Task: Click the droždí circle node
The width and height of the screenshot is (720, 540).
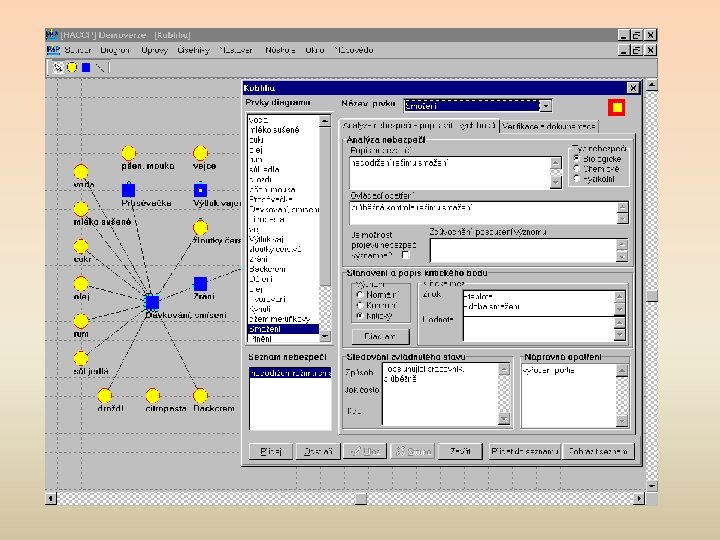Action: [105, 395]
